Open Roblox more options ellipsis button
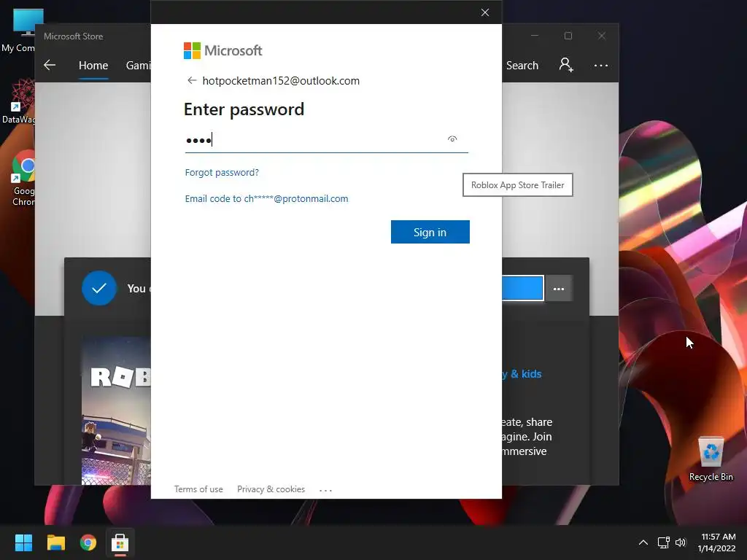The image size is (747, 560). click(559, 289)
